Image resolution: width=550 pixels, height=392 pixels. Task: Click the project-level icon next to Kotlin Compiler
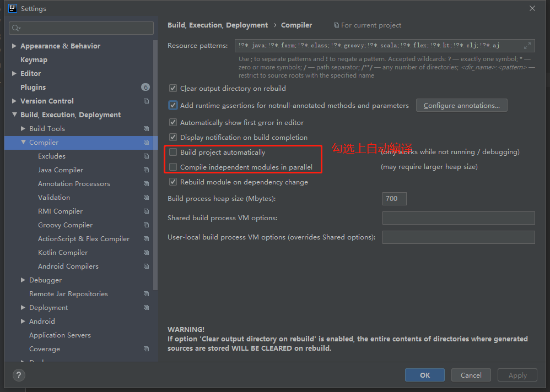point(146,253)
